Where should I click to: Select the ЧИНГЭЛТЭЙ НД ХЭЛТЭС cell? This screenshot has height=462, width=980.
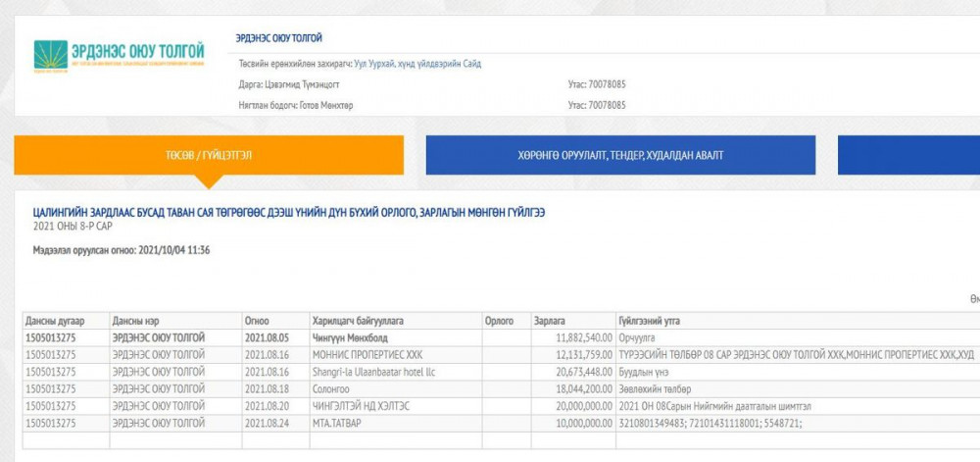coord(396,406)
